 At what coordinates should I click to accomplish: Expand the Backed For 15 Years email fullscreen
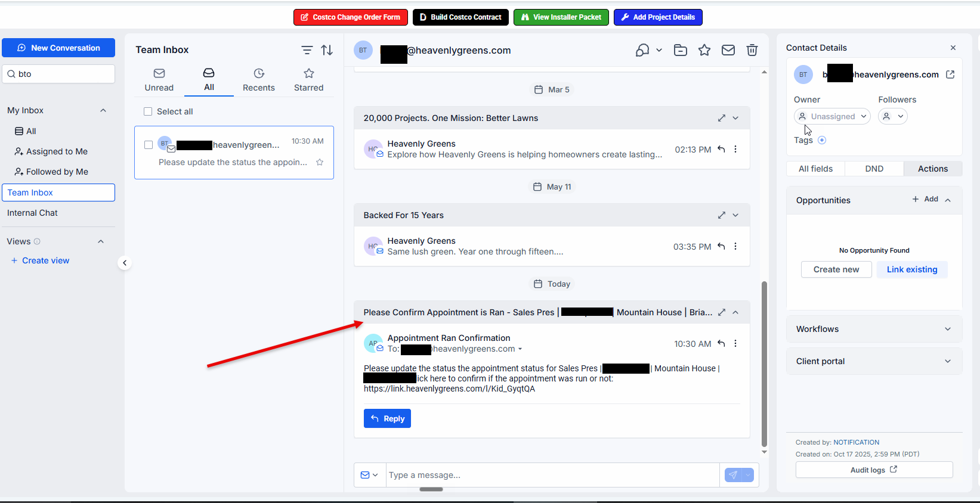pyautogui.click(x=722, y=215)
